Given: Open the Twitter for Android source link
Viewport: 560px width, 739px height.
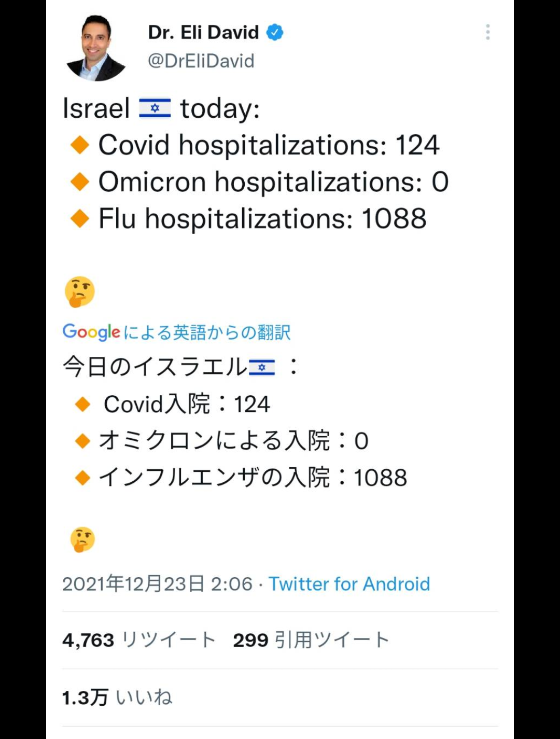Looking at the screenshot, I should pos(349,584).
